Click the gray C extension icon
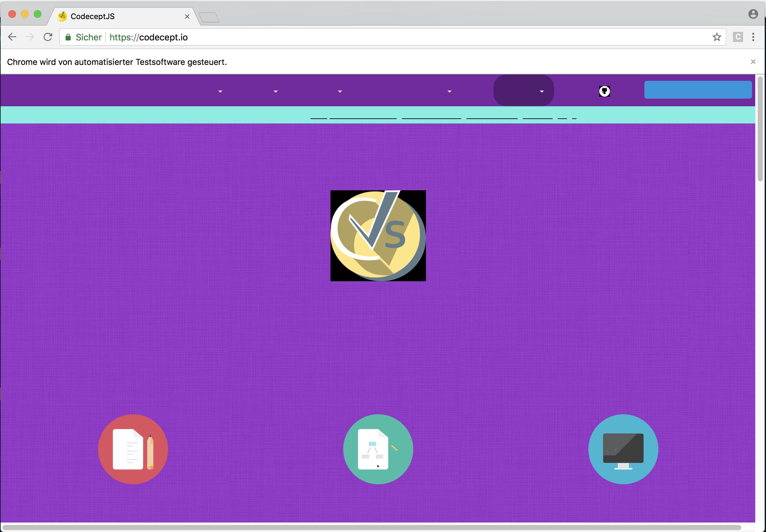The image size is (766, 532). pyautogui.click(x=738, y=37)
